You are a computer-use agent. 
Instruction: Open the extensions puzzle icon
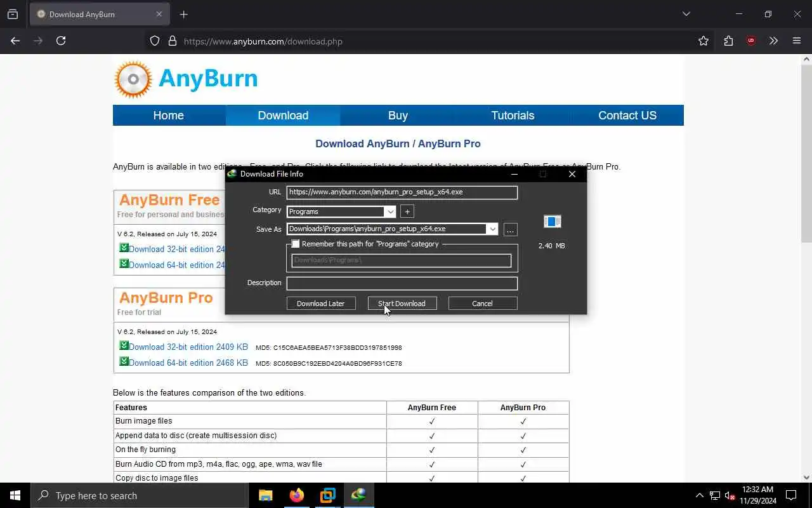pyautogui.click(x=728, y=41)
